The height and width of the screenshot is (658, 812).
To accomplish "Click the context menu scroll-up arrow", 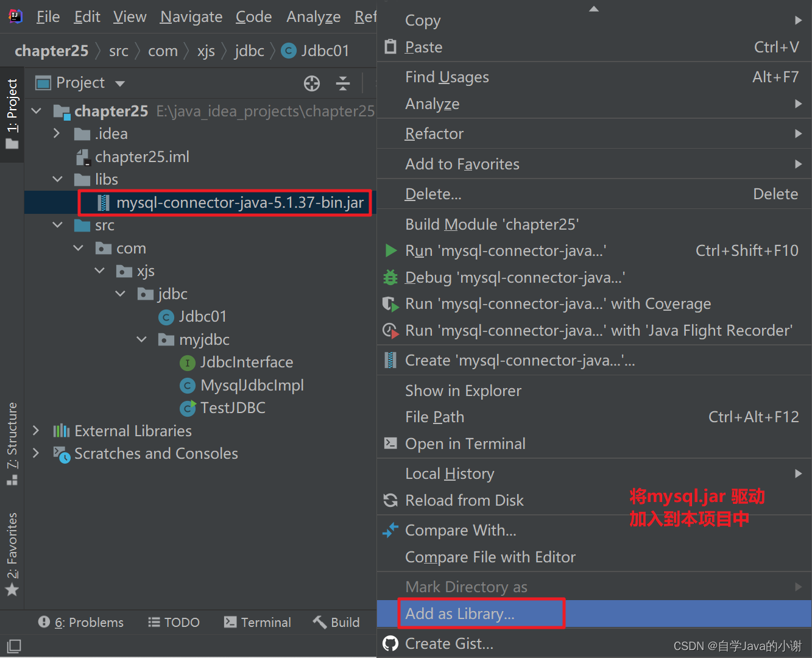I will 594,9.
